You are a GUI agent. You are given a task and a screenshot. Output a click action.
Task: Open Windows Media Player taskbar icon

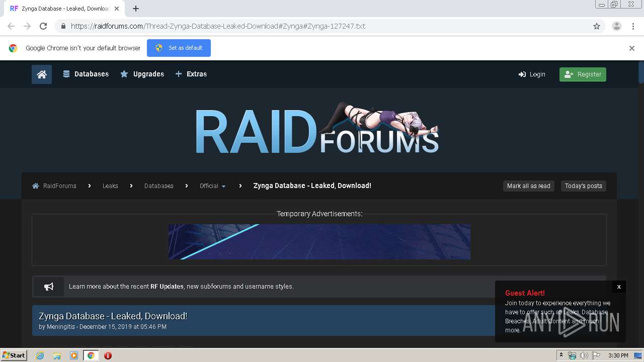pos(74,355)
